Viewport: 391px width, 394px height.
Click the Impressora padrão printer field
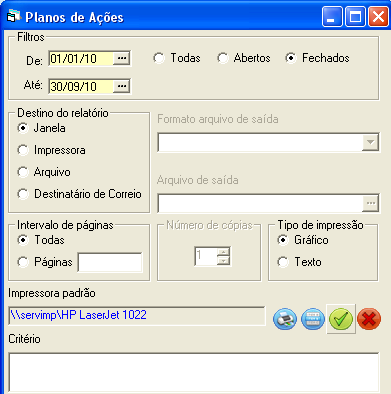(137, 316)
